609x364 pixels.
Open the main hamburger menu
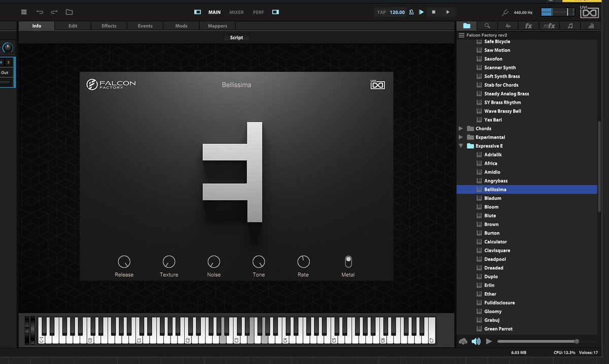point(24,12)
